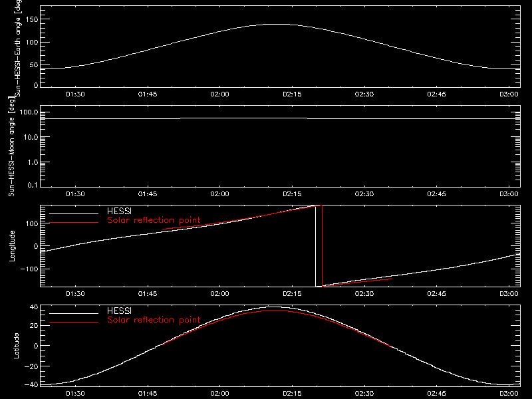Click the 40 tick label on Latitude axis
This screenshot has height=399, width=532.
[34, 307]
